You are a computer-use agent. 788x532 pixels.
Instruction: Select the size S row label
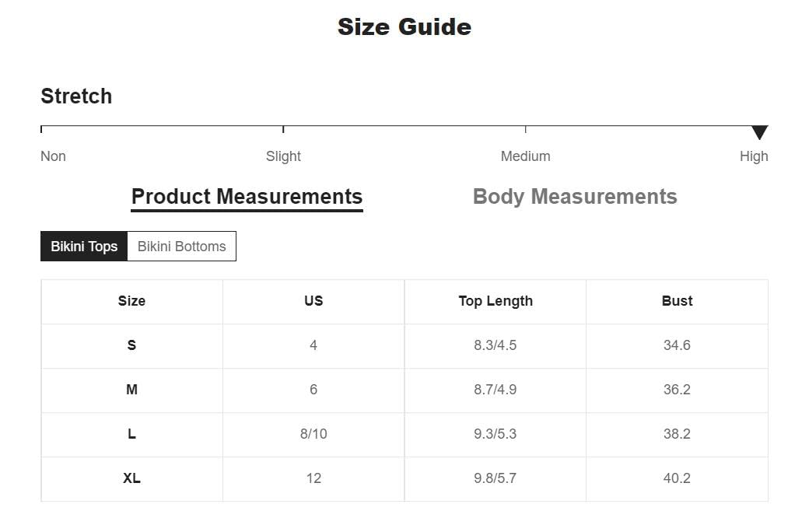coord(131,345)
